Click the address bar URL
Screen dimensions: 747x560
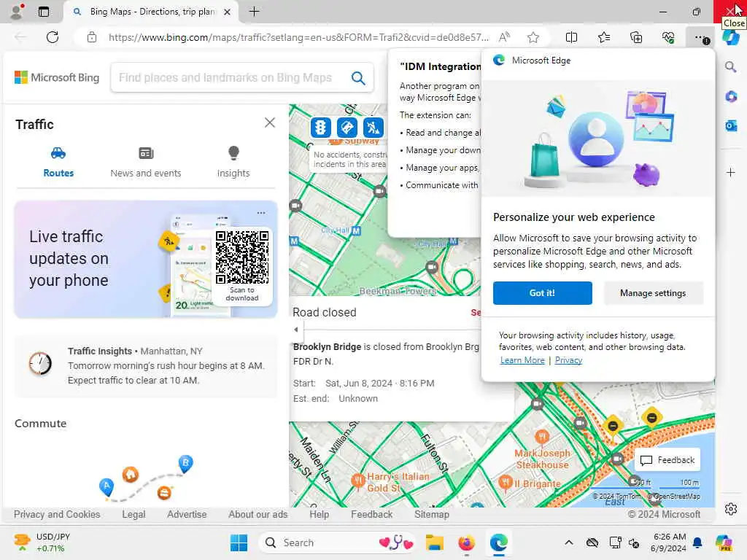(298, 37)
